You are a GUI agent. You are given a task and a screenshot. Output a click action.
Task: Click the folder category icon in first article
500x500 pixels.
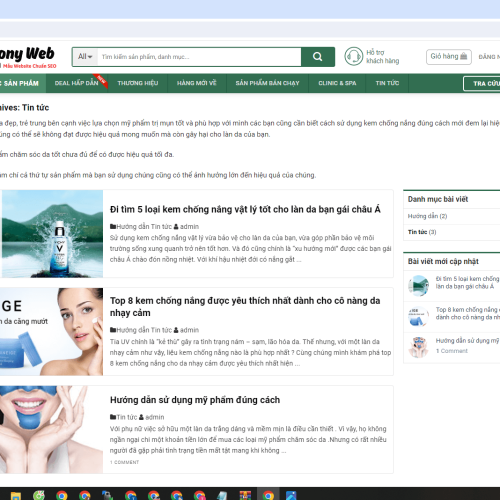pyautogui.click(x=113, y=227)
